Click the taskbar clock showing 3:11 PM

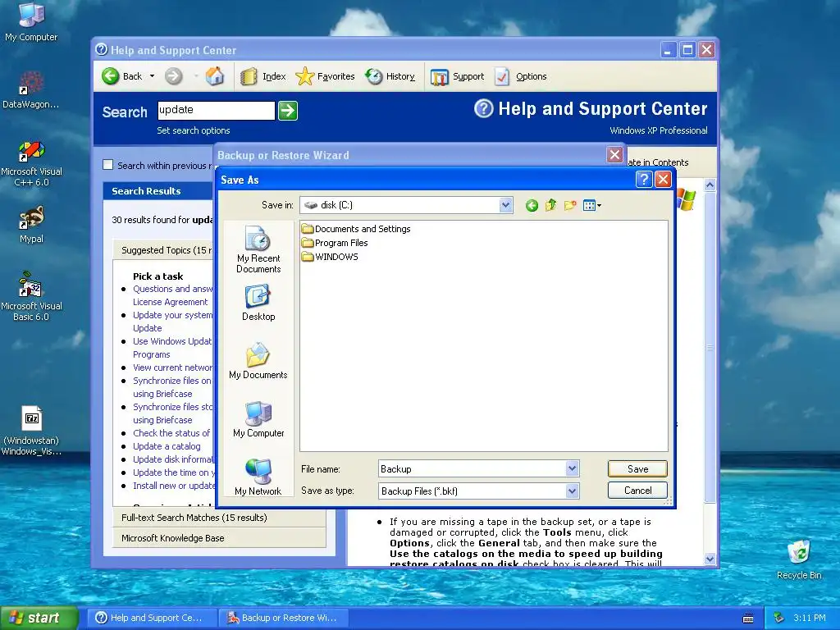(809, 618)
